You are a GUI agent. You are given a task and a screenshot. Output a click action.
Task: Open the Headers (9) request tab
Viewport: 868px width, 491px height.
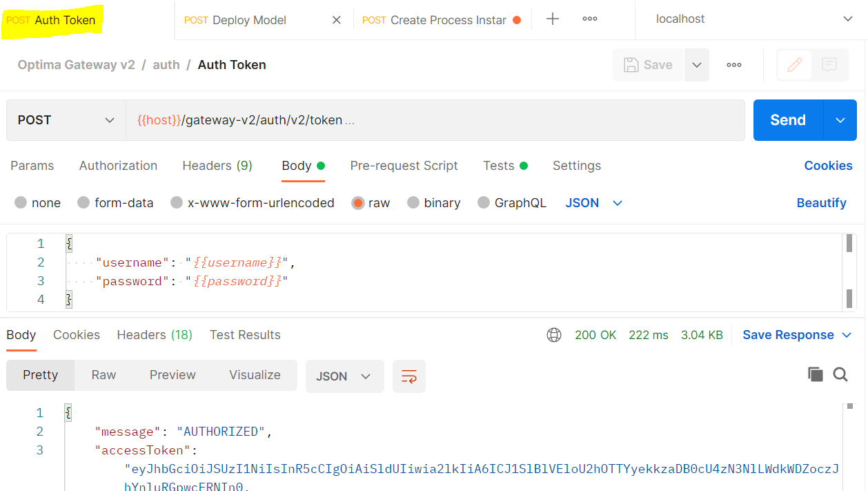217,166
